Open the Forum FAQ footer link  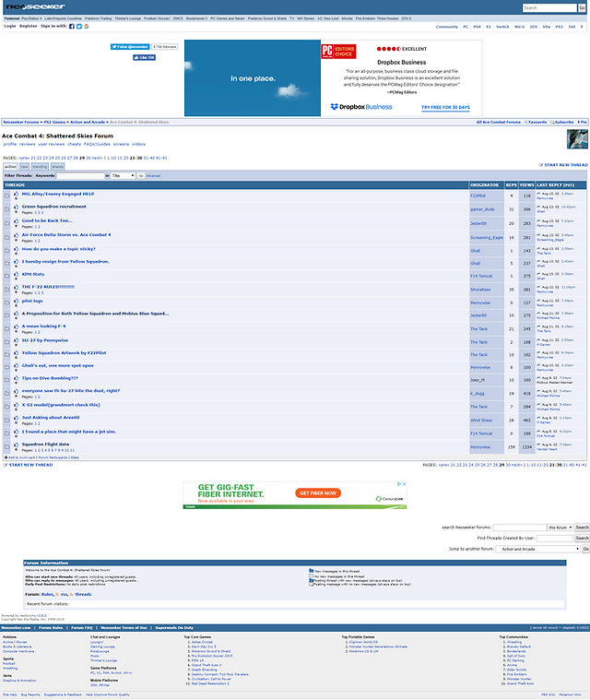pos(82,628)
